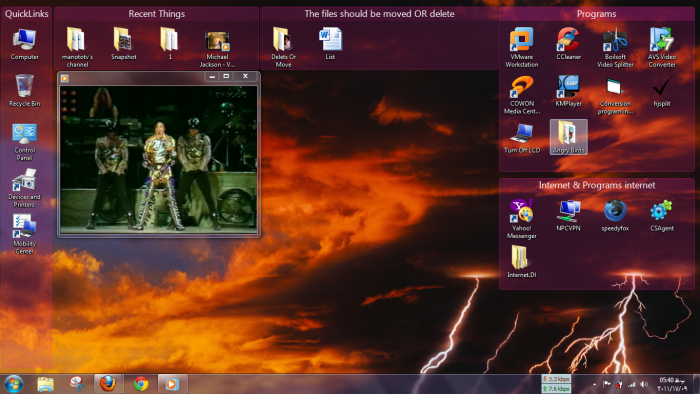Viewport: 700px width, 394px height.
Task: Open the Windows Start menu
Action: click(14, 384)
